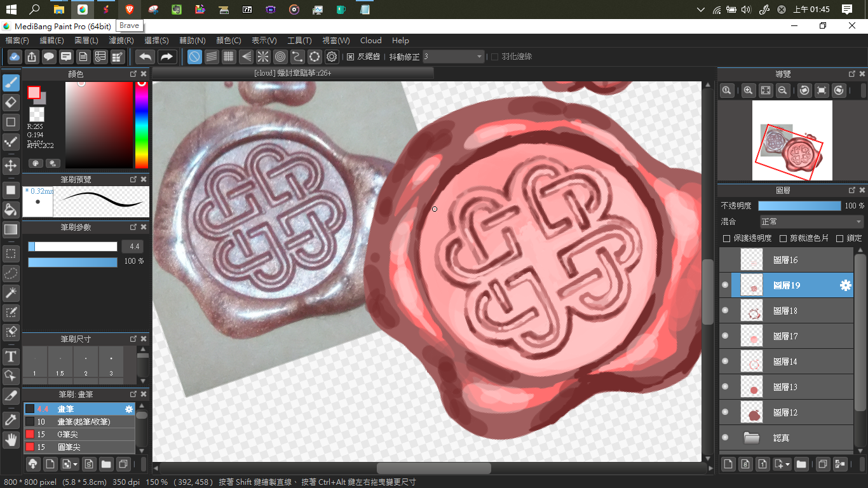Select the 畫筆(起筆/收筆) brush
The height and width of the screenshot is (488, 868).
click(x=79, y=422)
